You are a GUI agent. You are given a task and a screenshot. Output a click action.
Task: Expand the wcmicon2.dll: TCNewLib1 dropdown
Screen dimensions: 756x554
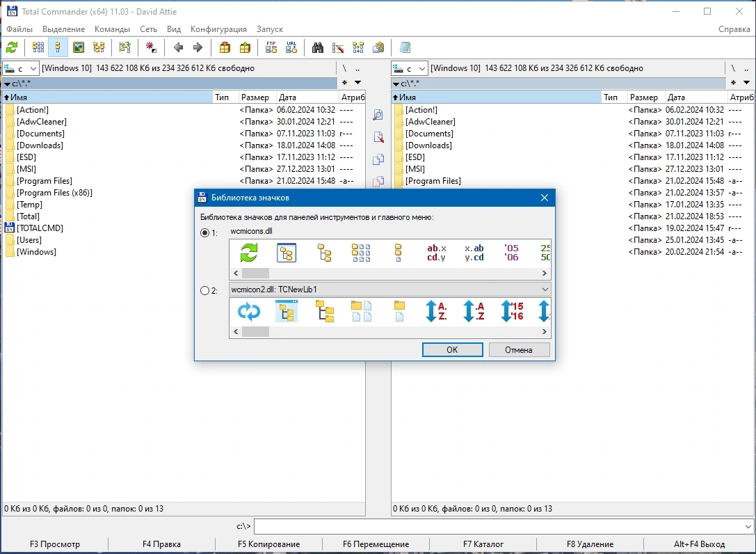coord(545,290)
